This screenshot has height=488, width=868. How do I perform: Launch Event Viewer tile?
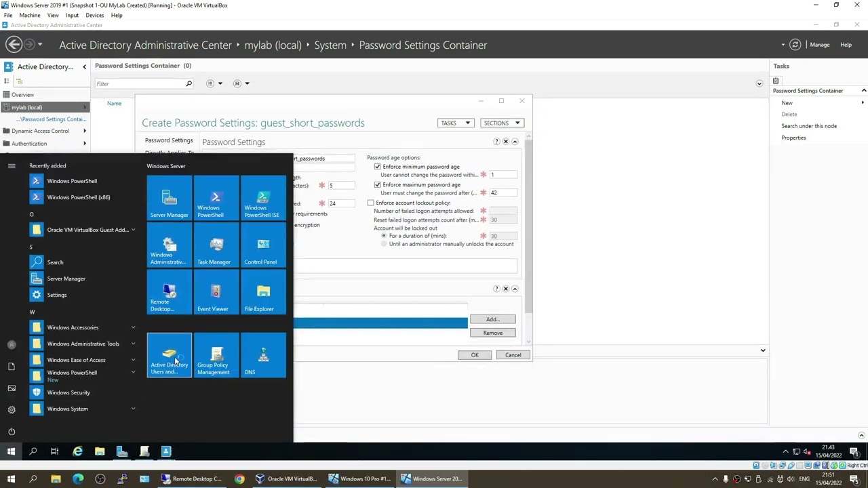(x=216, y=292)
